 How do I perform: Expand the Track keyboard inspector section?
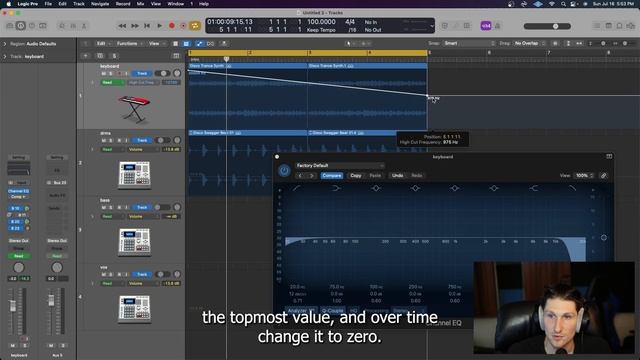click(5, 56)
